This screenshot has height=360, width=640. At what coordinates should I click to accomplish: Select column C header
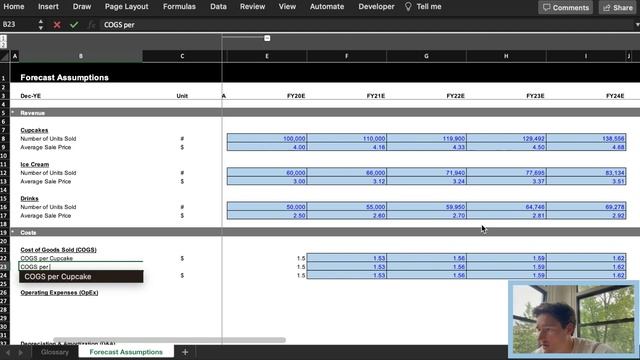click(x=182, y=56)
